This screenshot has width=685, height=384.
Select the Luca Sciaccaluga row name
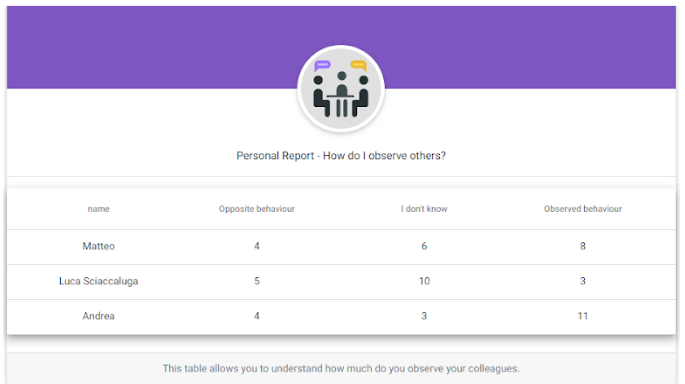click(x=99, y=281)
